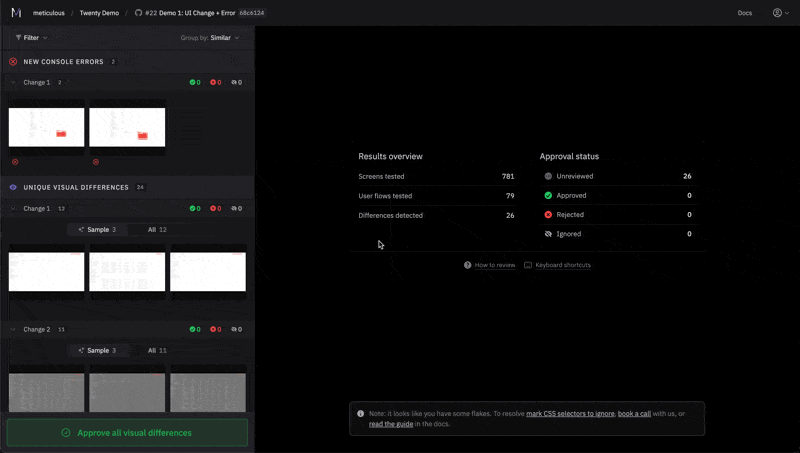The height and width of the screenshot is (453, 800).
Task: Click ignored count in console errors Change 1
Action: 237,82
